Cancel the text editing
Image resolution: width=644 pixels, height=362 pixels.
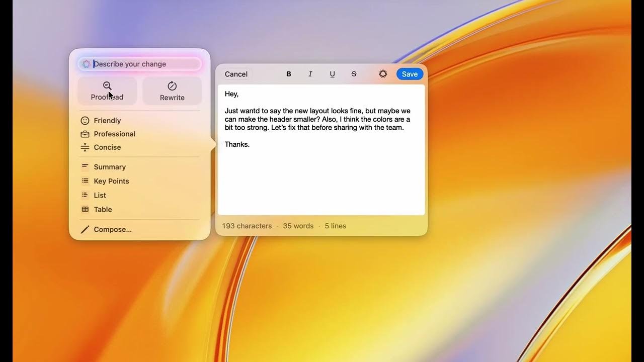[236, 74]
